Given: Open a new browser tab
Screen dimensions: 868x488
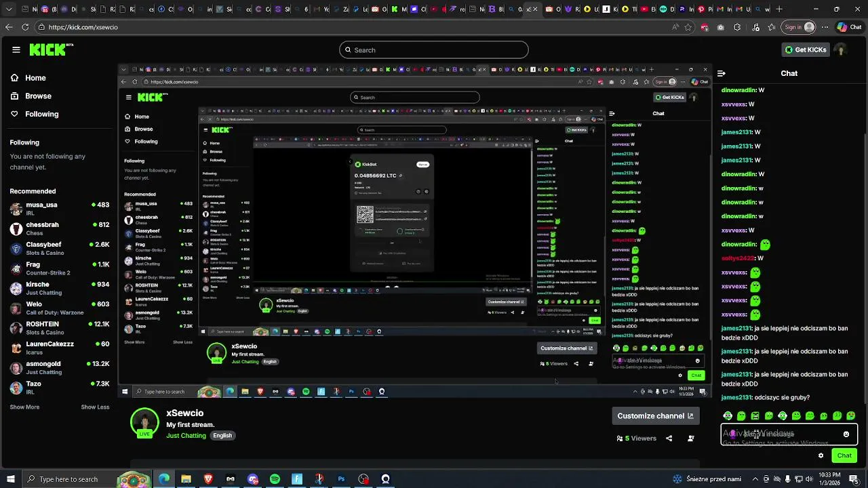Looking at the screenshot, I should [x=779, y=9].
